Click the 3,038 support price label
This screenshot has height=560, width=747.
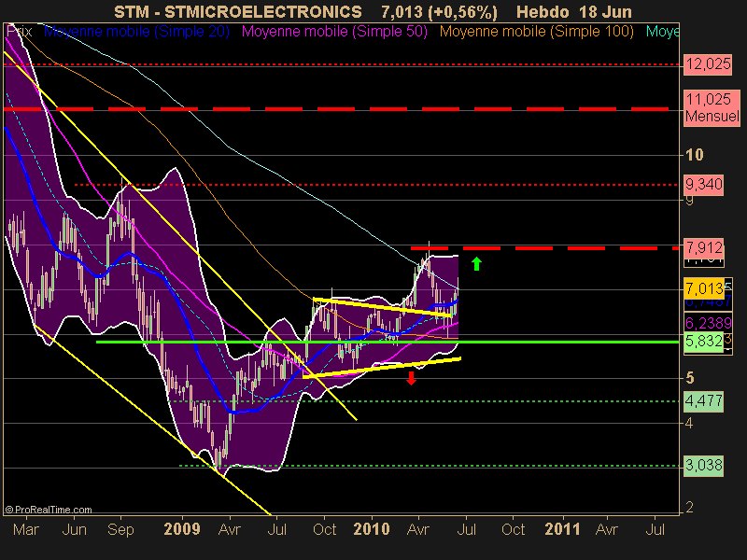pos(704,465)
